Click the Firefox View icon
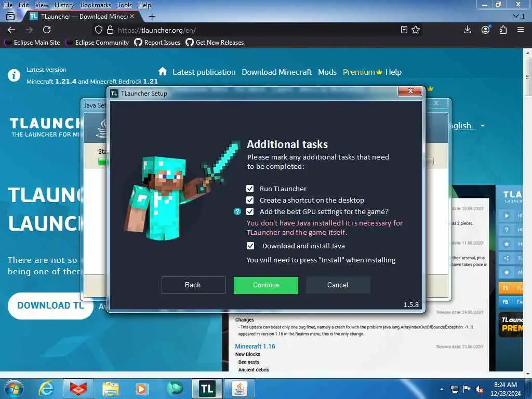 (10, 16)
